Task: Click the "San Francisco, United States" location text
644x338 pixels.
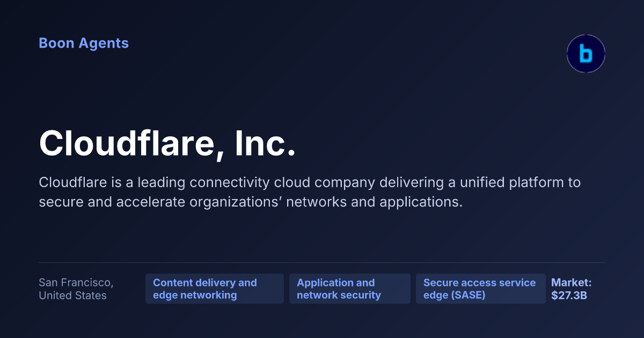Action: 76,289
